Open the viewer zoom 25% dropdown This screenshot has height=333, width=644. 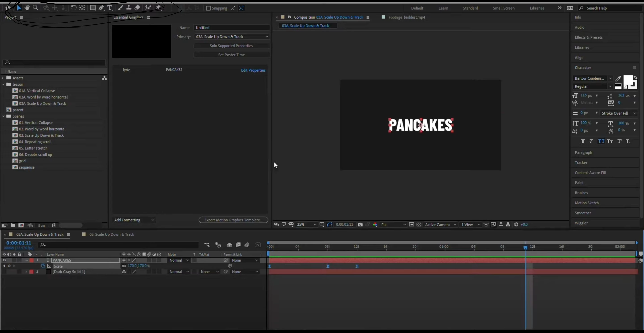tap(306, 224)
